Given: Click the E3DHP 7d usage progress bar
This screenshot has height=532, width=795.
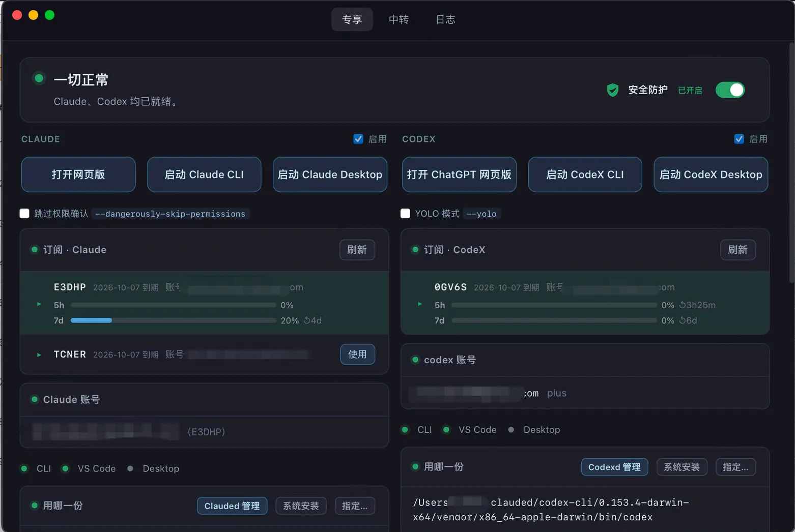Looking at the screenshot, I should [173, 320].
